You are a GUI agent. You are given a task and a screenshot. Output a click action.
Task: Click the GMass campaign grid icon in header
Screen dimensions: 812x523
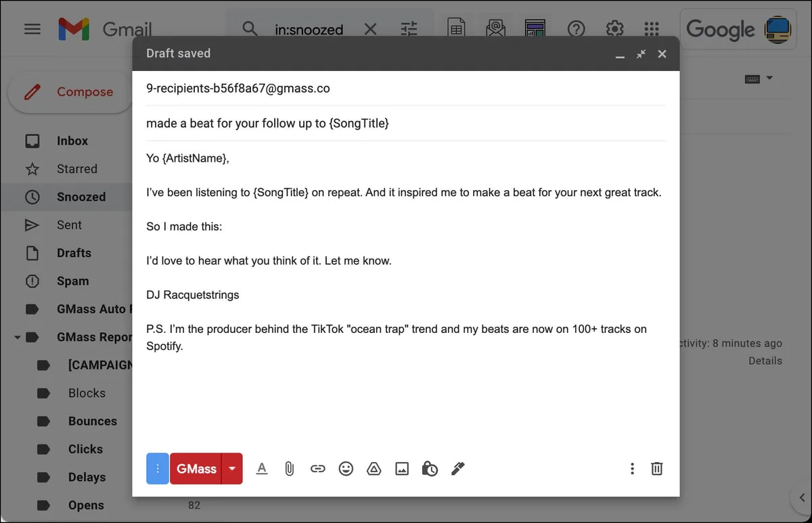(x=535, y=29)
